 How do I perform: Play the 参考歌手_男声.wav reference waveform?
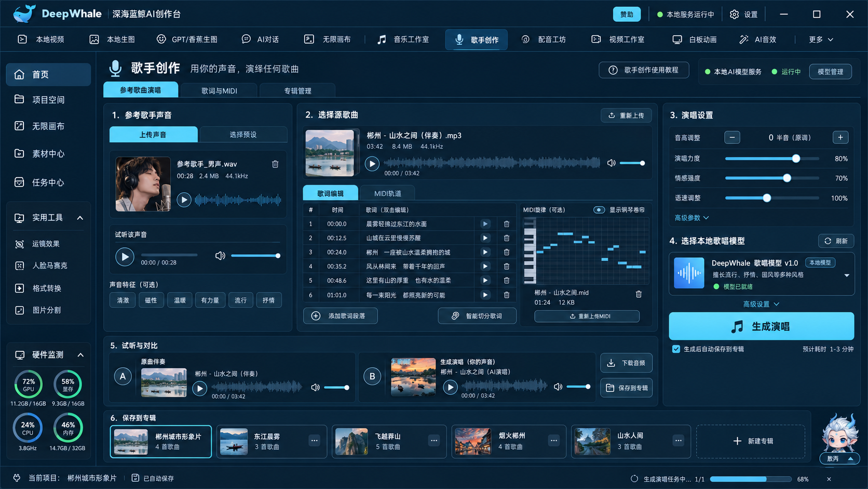click(184, 200)
